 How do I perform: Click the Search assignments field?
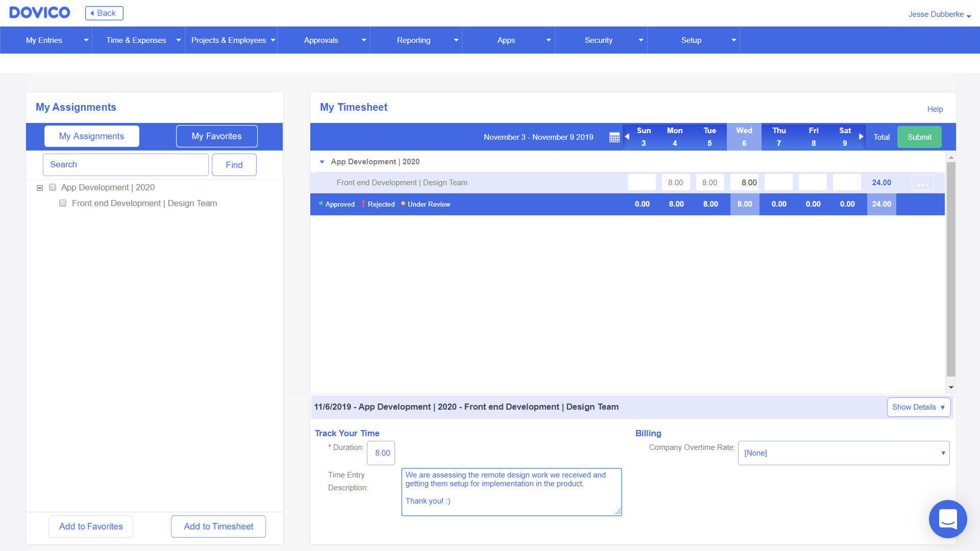click(x=126, y=165)
